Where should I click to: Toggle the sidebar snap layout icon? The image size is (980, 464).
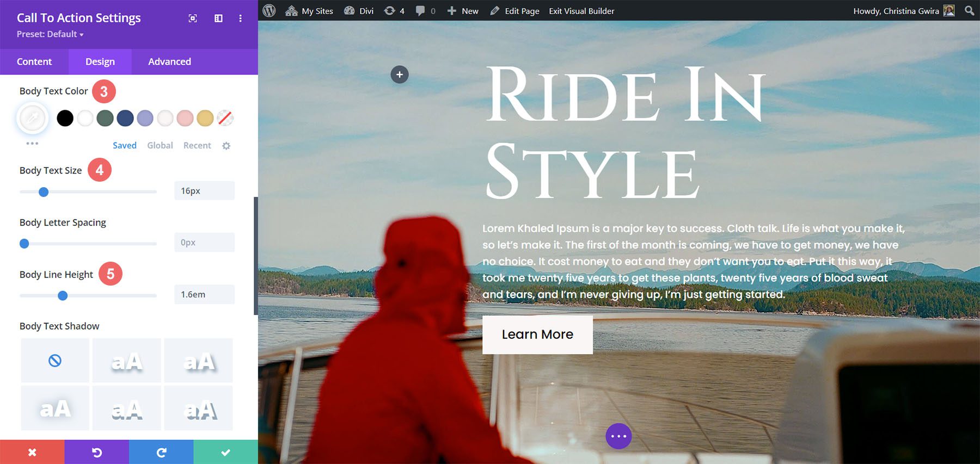click(218, 18)
